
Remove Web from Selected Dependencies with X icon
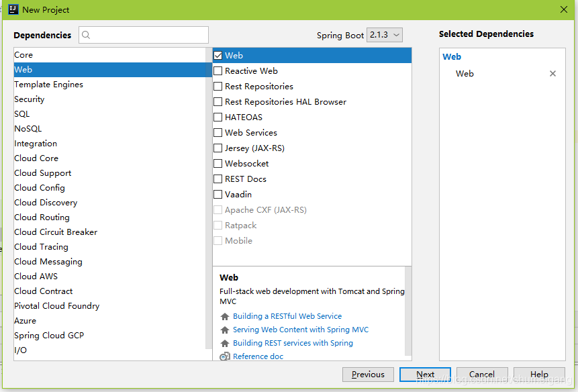coord(552,73)
